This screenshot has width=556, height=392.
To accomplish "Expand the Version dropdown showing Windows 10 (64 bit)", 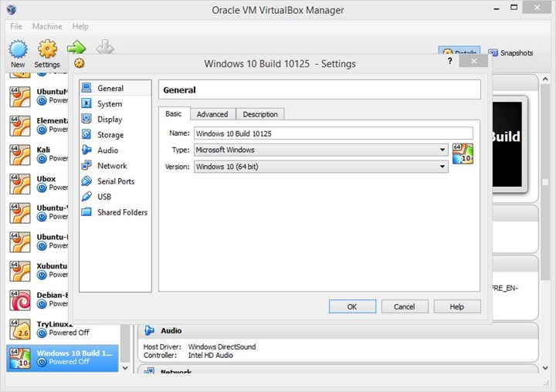I will pyautogui.click(x=321, y=167).
